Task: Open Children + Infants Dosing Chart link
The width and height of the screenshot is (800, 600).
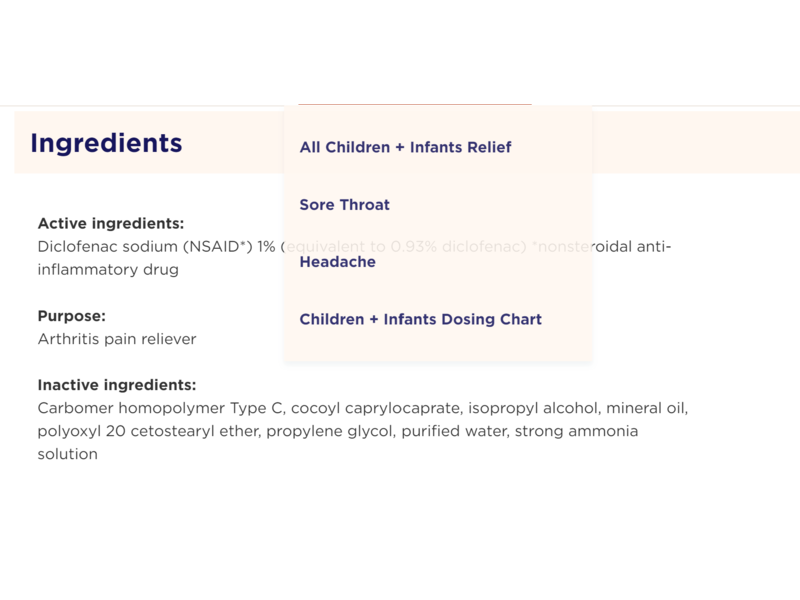Action: [x=420, y=320]
